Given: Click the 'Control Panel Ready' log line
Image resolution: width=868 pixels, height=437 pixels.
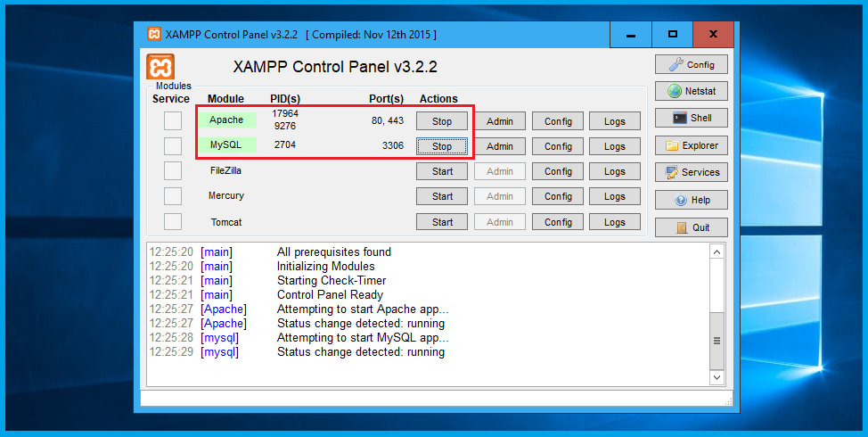Looking at the screenshot, I should click(330, 294).
